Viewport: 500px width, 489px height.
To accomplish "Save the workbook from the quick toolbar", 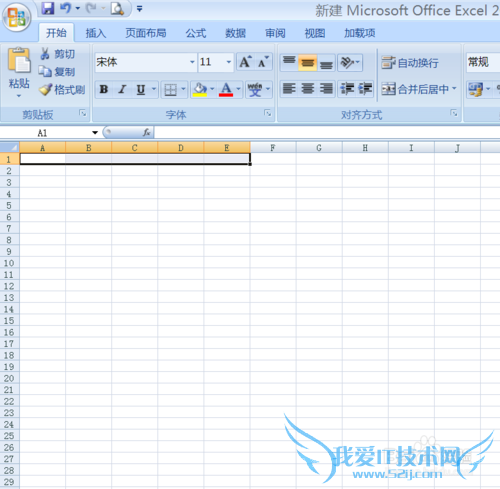I will 48,8.
